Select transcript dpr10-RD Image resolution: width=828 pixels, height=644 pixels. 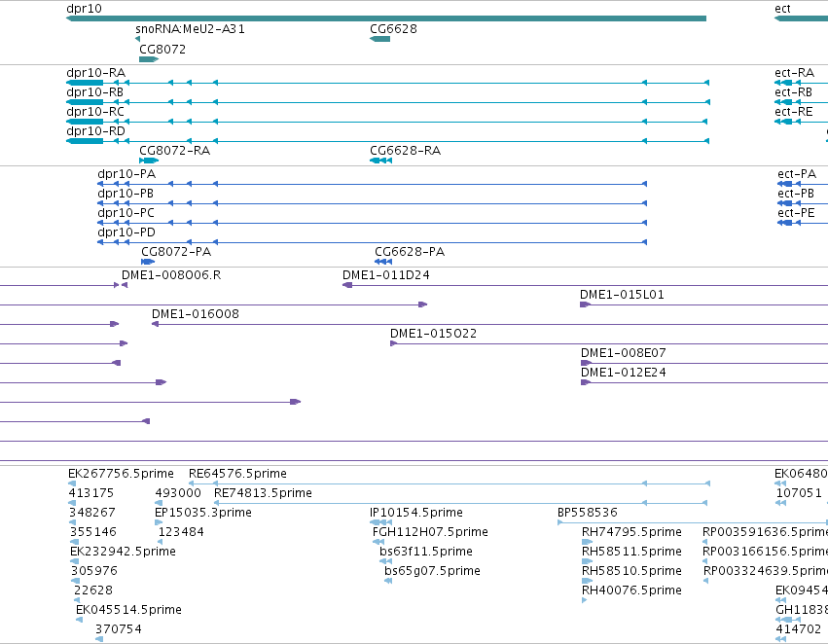[x=387, y=141]
